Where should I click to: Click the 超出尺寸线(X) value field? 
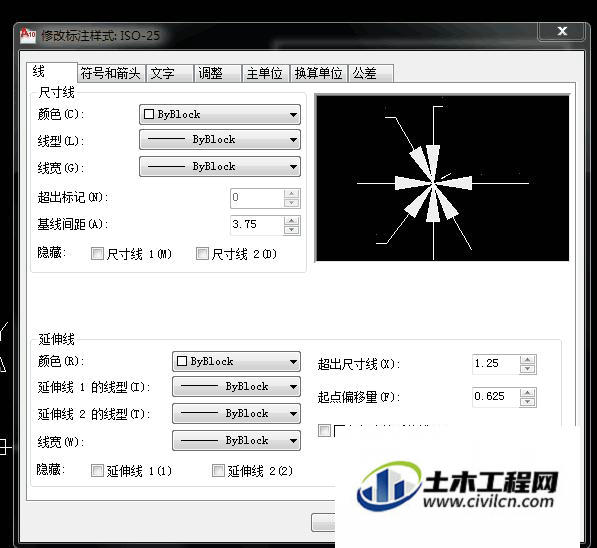click(496, 364)
